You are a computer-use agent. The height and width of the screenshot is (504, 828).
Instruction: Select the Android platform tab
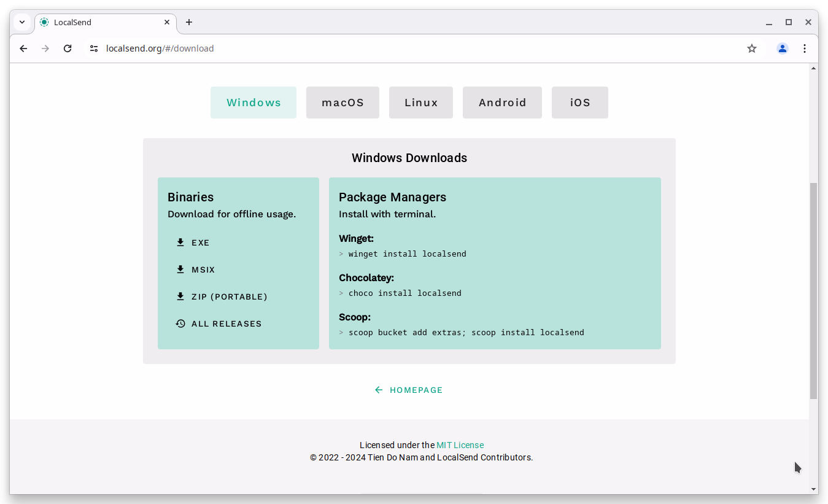coord(502,102)
